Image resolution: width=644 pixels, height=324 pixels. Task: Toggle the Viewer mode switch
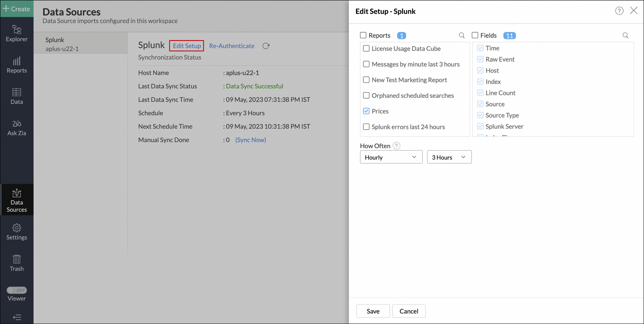tap(17, 290)
